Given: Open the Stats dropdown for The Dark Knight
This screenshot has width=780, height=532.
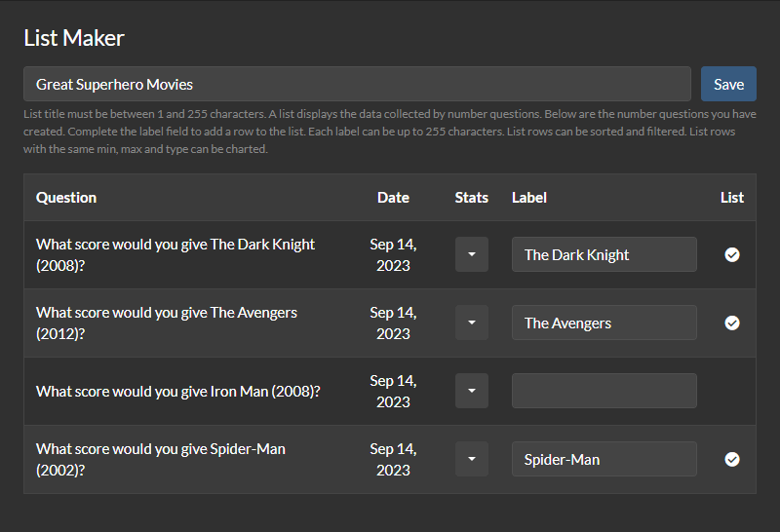Looking at the screenshot, I should click(472, 254).
